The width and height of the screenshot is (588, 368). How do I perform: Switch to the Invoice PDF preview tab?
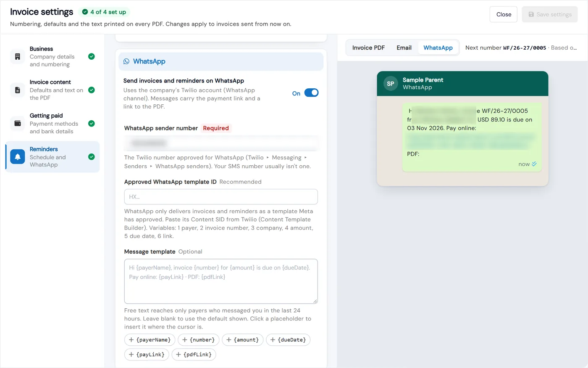[x=368, y=48]
